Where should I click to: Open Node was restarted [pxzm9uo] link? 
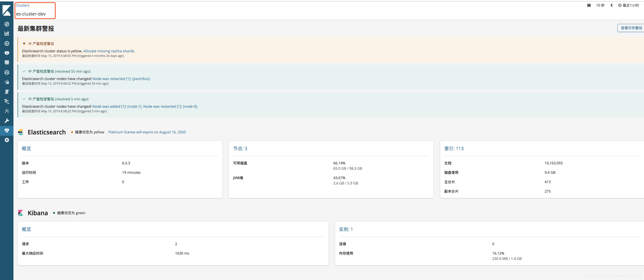tap(122, 79)
